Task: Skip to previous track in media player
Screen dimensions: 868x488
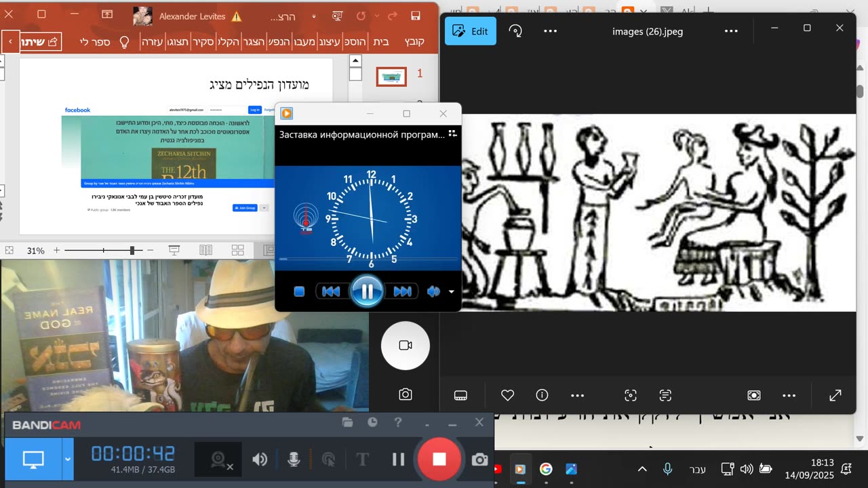Action: click(x=331, y=291)
